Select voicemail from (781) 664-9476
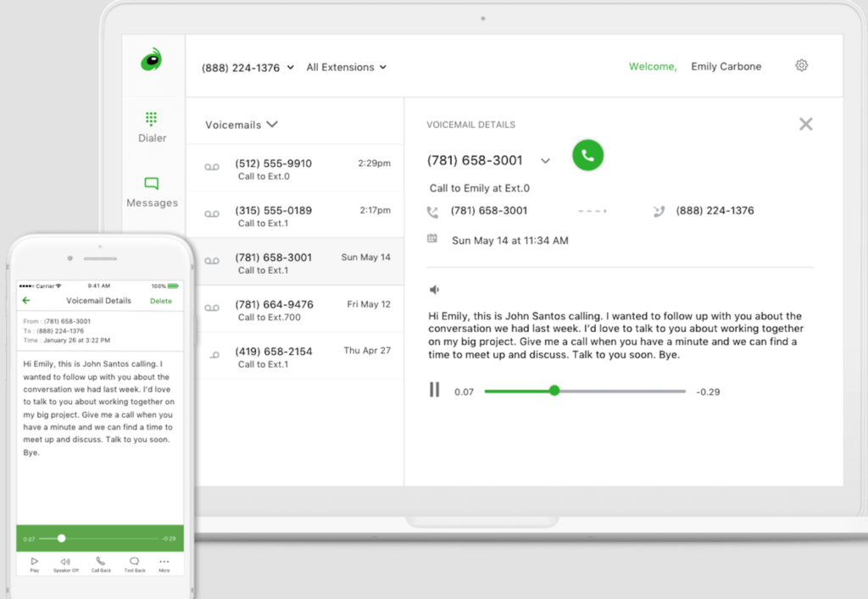This screenshot has width=868, height=599. pyautogui.click(x=295, y=309)
